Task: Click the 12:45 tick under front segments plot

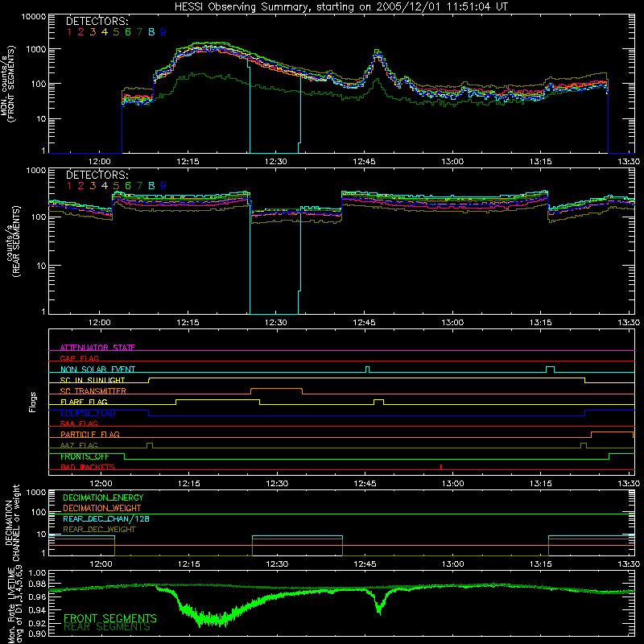Action: [364, 162]
